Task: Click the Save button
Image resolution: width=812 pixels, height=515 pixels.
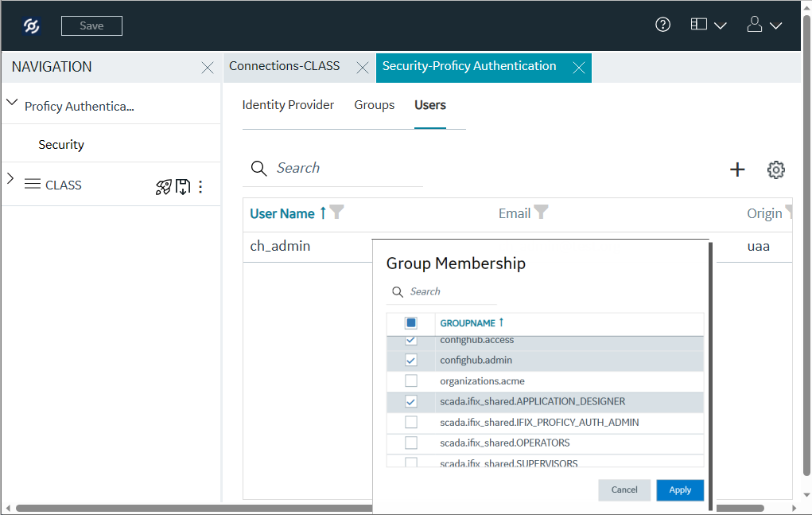Action: [91, 26]
